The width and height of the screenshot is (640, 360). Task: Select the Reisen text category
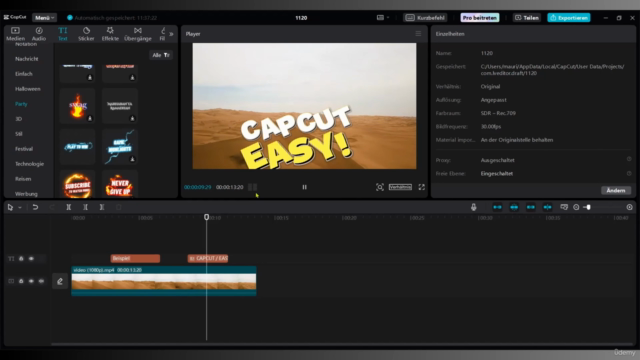click(23, 179)
